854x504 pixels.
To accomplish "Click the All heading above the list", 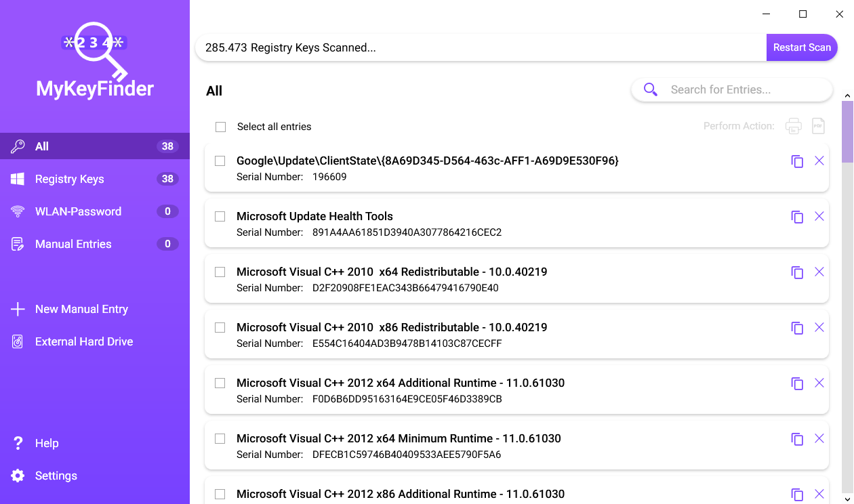I will point(214,91).
